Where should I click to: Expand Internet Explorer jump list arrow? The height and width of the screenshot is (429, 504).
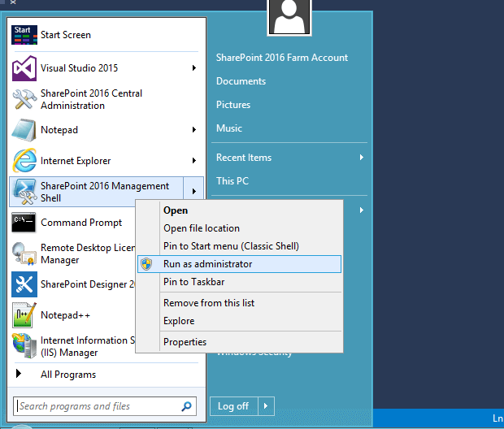pos(193,160)
